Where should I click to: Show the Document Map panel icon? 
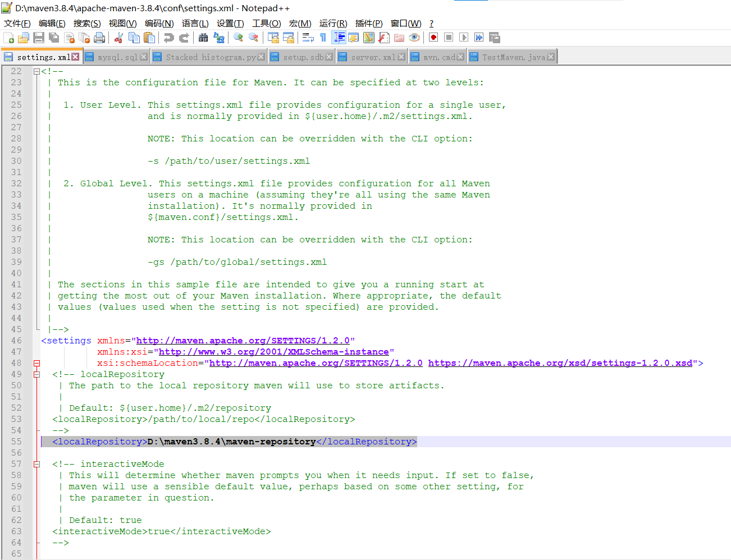369,38
